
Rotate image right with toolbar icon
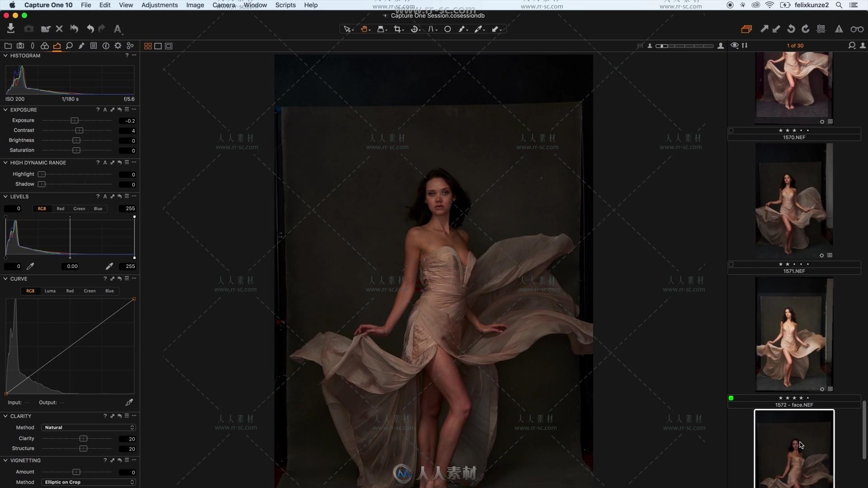tap(806, 29)
